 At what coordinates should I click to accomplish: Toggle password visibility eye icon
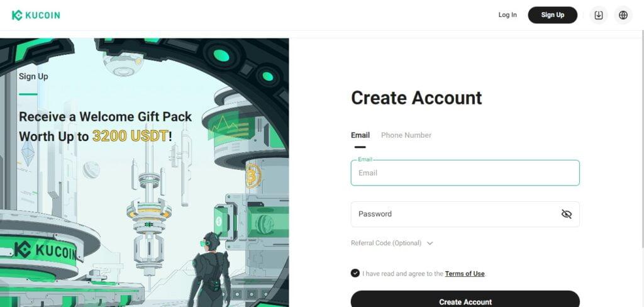pos(567,214)
